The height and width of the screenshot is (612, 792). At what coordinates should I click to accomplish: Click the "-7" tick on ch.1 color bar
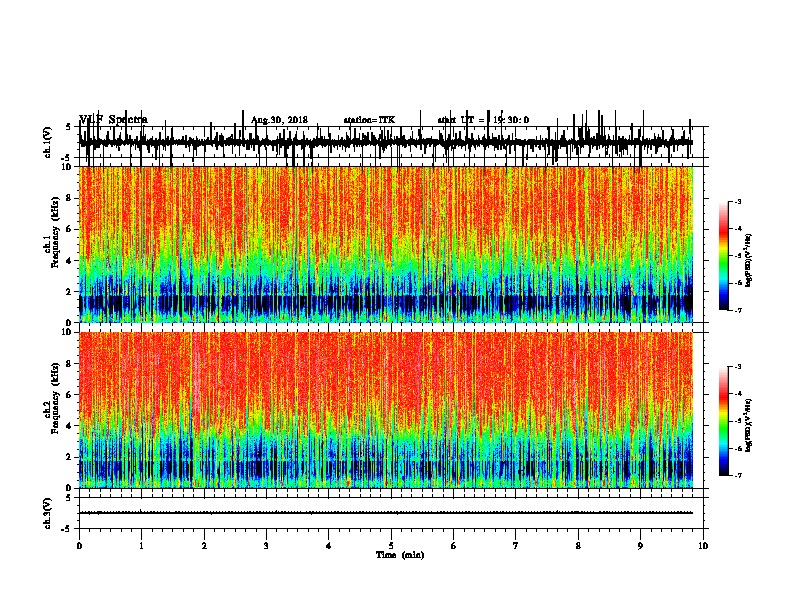(x=737, y=310)
